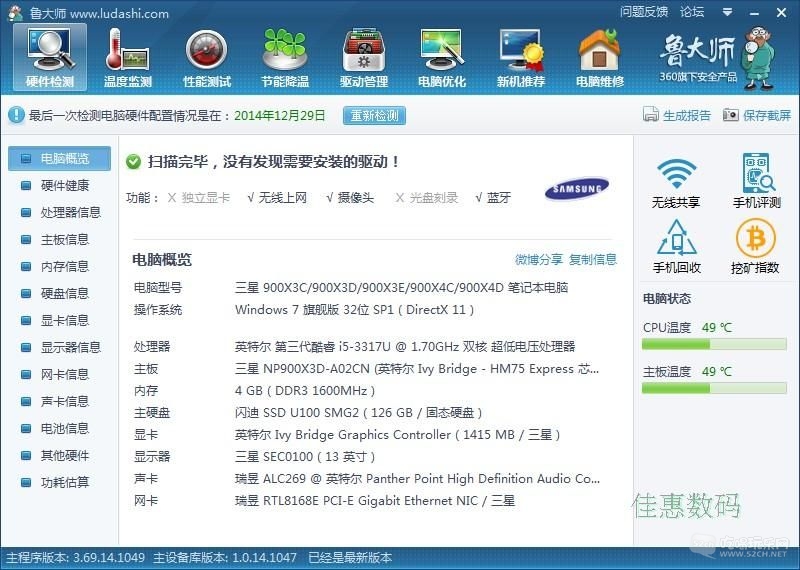Screen dimensions: 800x570
Task: Click the blue info icon beside last scan
Action: click(16, 115)
